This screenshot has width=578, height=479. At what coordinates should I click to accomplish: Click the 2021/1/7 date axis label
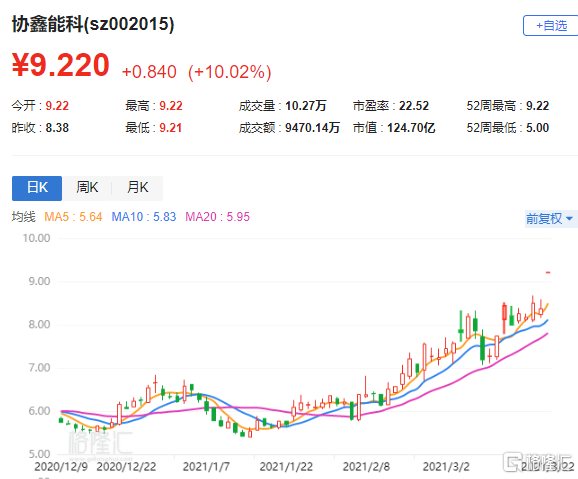206,466
